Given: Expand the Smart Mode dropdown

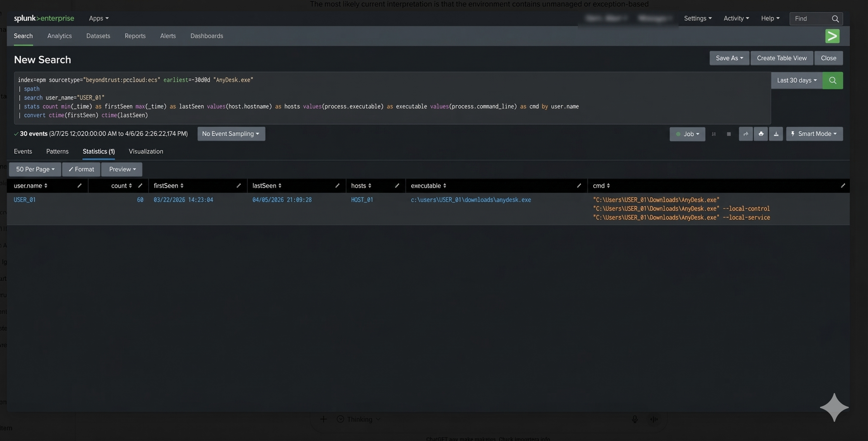Looking at the screenshot, I should click(814, 134).
